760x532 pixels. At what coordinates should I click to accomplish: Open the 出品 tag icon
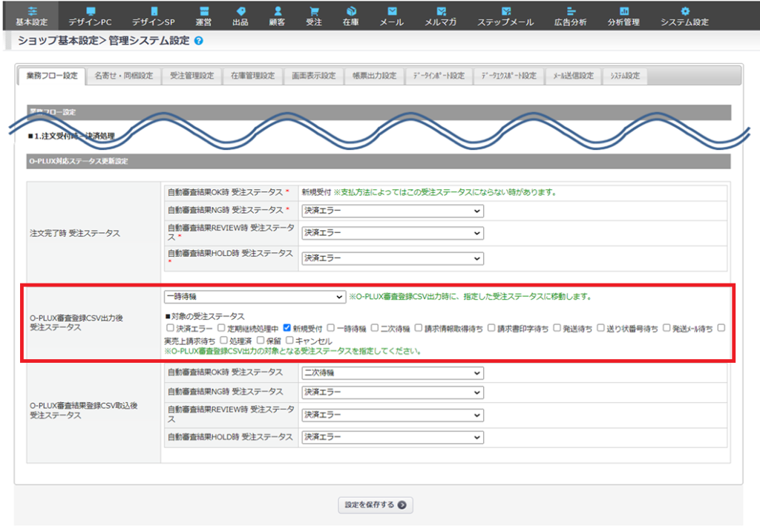tap(240, 11)
